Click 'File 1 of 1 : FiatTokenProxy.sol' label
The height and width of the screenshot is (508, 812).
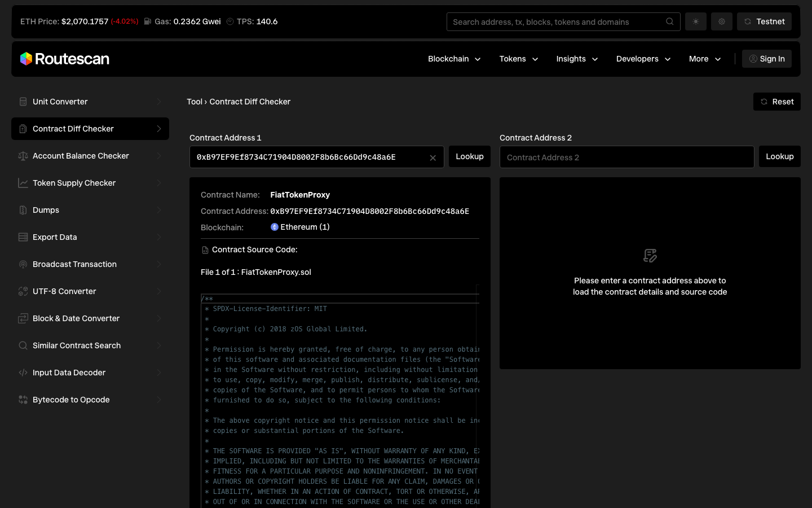tap(256, 272)
